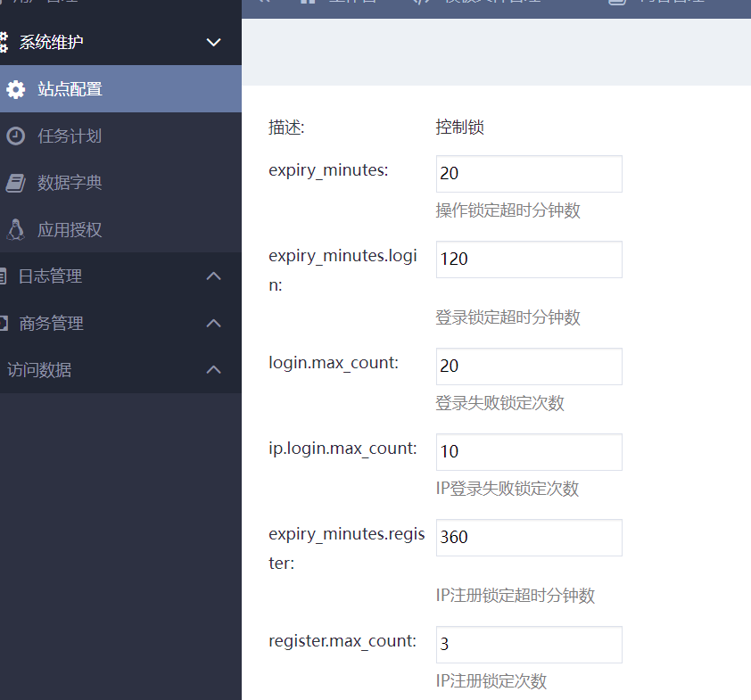Open the 访问数据 menu group label
The image size is (751, 700).
point(39,370)
